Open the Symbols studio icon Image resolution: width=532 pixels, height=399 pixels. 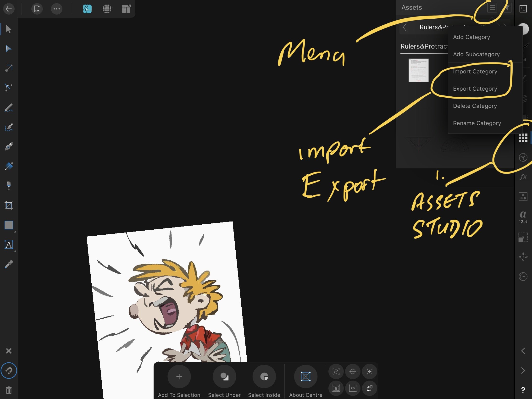[523, 158]
